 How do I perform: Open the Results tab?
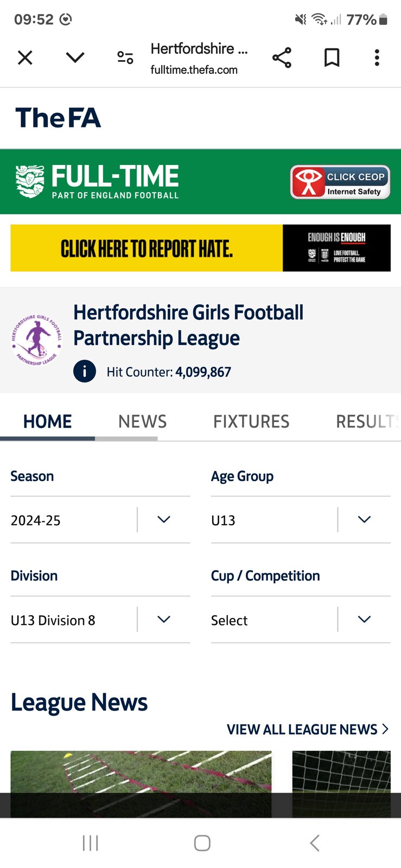[366, 422]
